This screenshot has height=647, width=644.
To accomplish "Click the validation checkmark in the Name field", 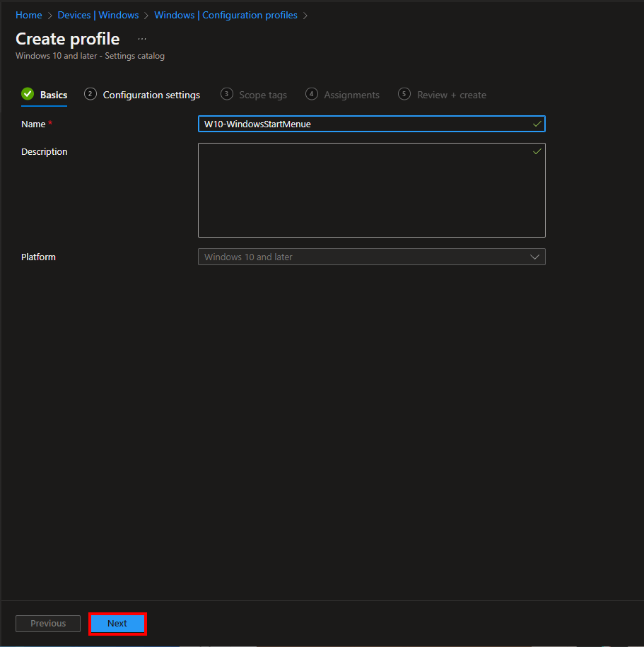I will [537, 124].
